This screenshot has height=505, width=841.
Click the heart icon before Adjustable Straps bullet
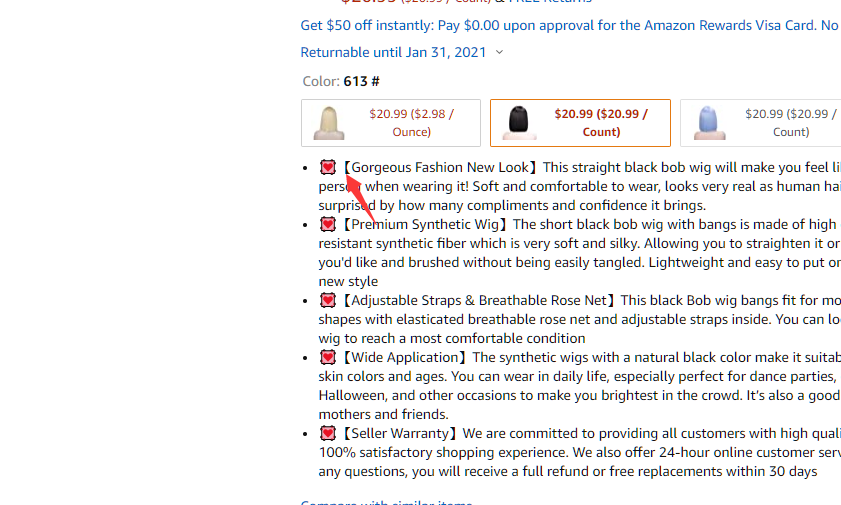[x=328, y=300]
